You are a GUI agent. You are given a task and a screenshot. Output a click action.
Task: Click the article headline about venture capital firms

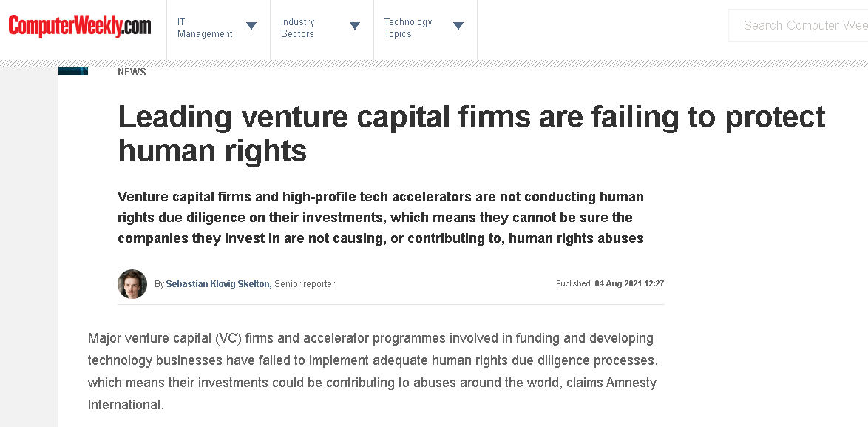pyautogui.click(x=471, y=133)
